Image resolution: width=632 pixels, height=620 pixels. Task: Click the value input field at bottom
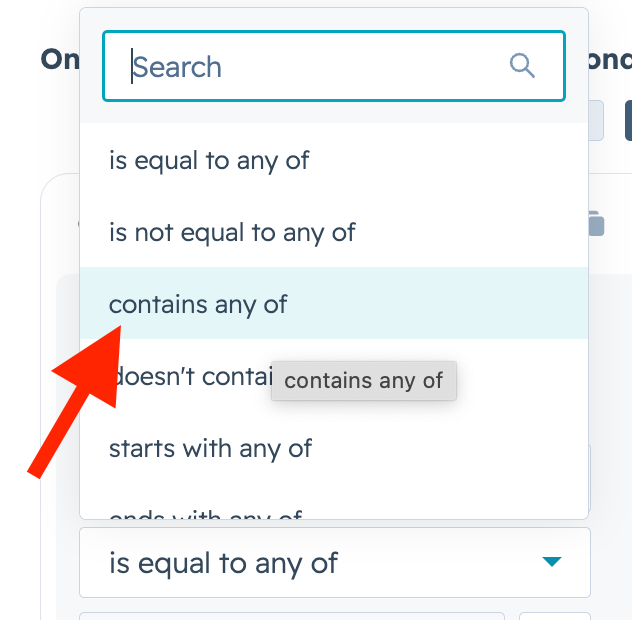(x=291, y=615)
